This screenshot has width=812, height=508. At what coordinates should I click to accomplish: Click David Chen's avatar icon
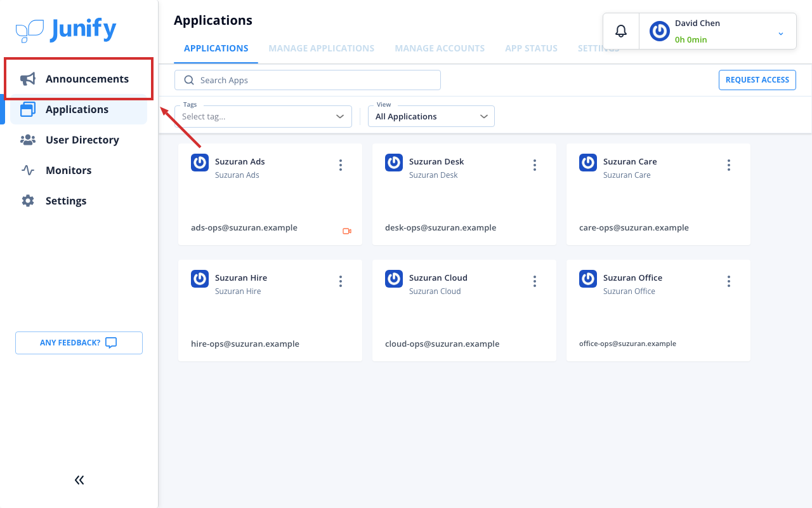point(660,31)
